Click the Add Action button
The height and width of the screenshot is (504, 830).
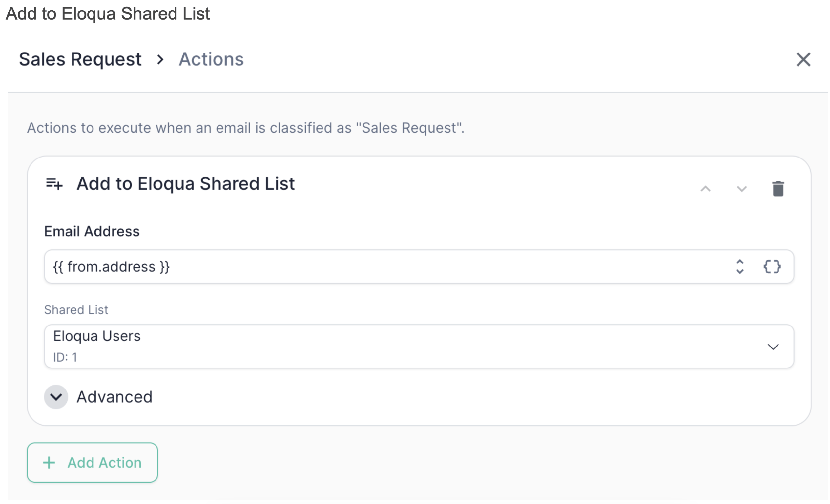(x=92, y=463)
